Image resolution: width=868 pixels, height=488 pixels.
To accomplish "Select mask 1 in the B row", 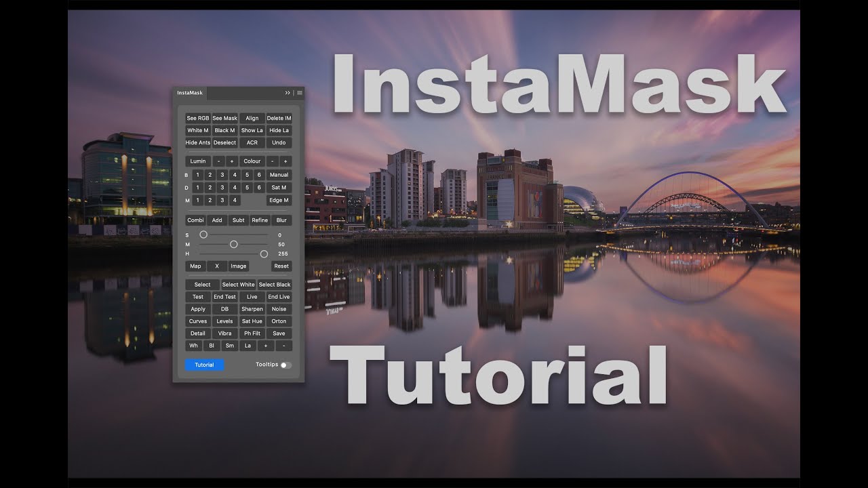I will pos(198,175).
